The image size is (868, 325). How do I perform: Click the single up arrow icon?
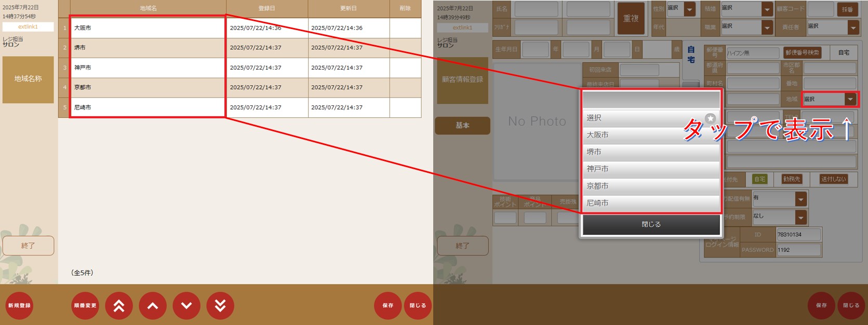click(153, 306)
